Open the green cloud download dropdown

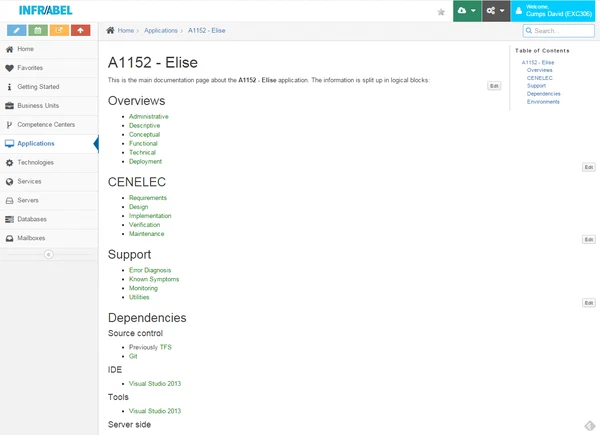(467, 11)
